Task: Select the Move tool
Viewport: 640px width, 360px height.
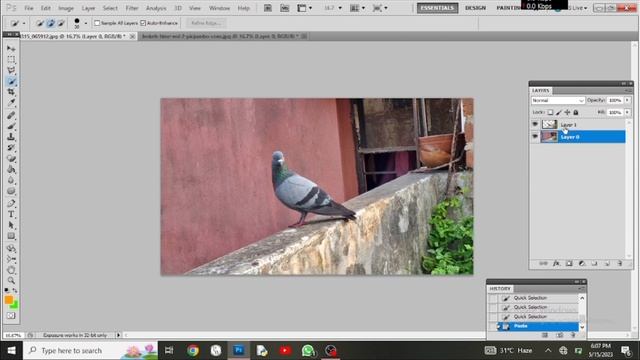Action: [x=11, y=49]
